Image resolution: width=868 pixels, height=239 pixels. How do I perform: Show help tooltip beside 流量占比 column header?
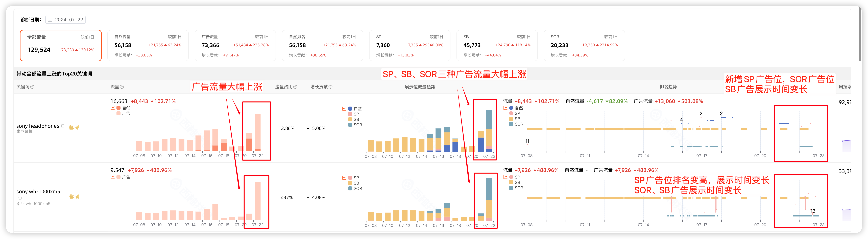click(295, 87)
